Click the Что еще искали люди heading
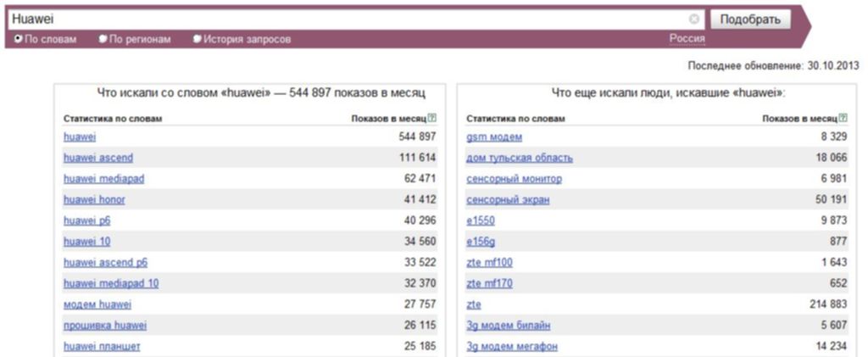The image size is (868, 357). pyautogui.click(x=669, y=93)
